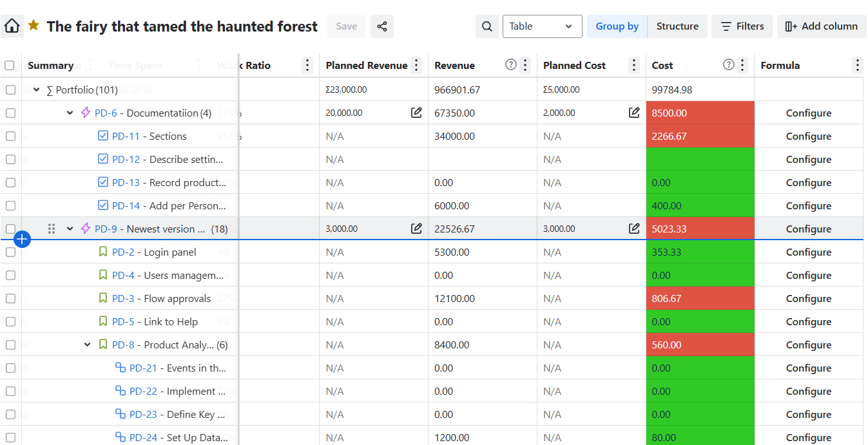The image size is (868, 445).
Task: Click the structure title text
Action: tap(182, 26)
